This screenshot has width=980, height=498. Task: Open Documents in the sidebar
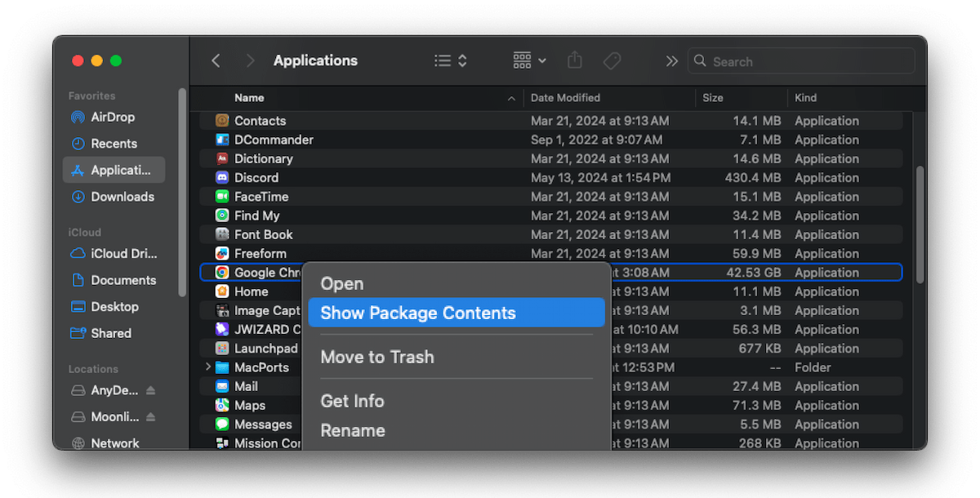(114, 280)
